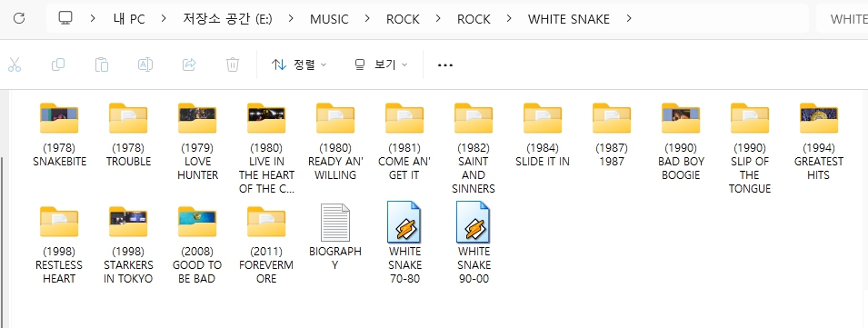This screenshot has width=868, height=328.
Task: Select the (2011) FOREVERMORE folder
Action: 266,244
